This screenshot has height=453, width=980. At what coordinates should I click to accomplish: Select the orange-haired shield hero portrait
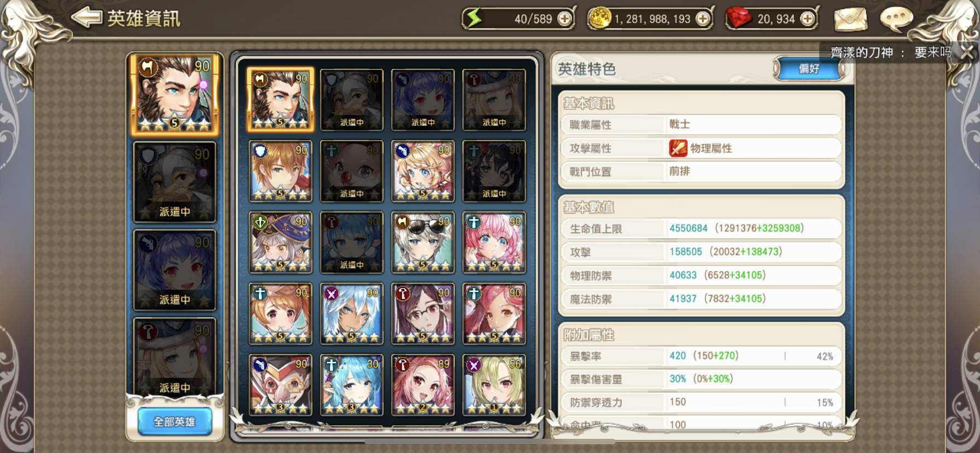(281, 171)
